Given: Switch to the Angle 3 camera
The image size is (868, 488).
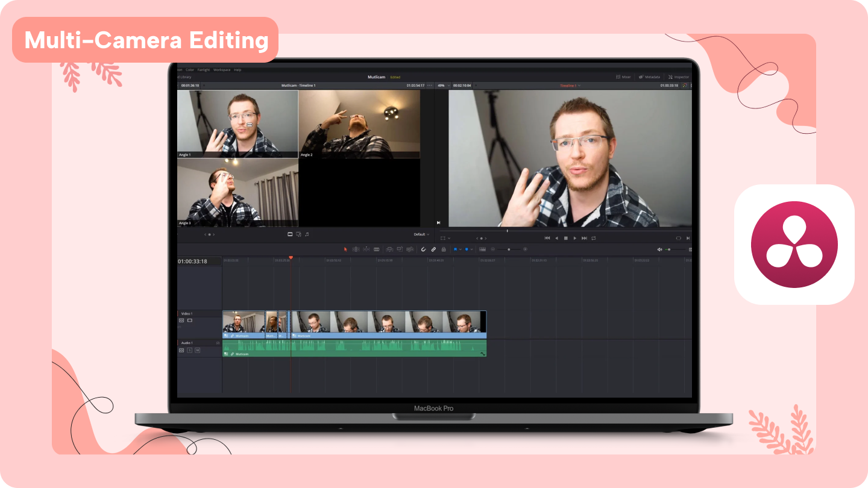Looking at the screenshot, I should [x=237, y=193].
